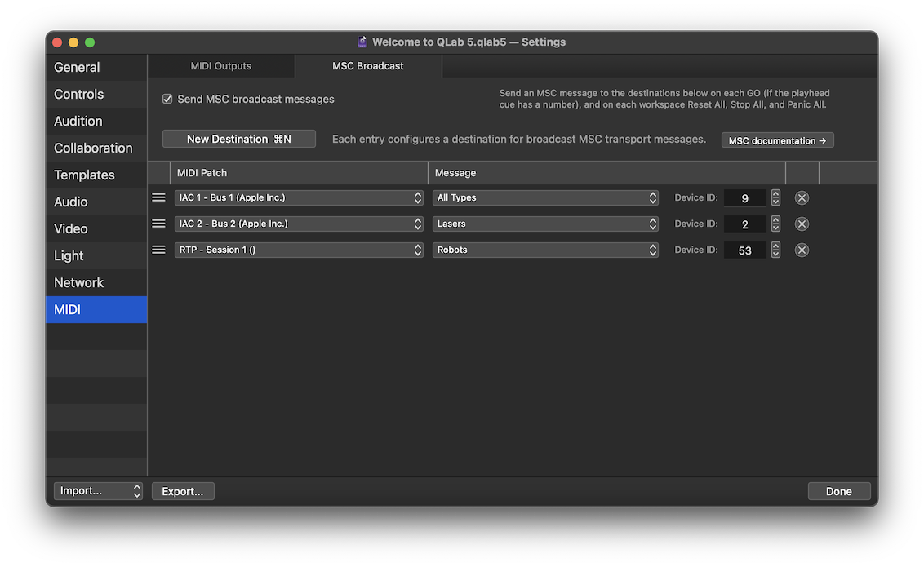Switch to the MIDI Outputs tab
924x567 pixels.
coord(220,65)
